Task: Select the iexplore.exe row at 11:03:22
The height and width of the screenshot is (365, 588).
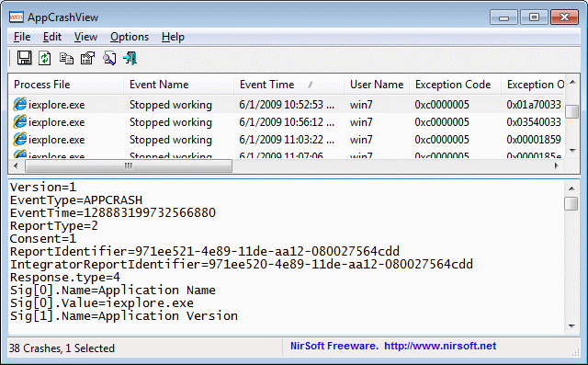Action: coord(287,140)
